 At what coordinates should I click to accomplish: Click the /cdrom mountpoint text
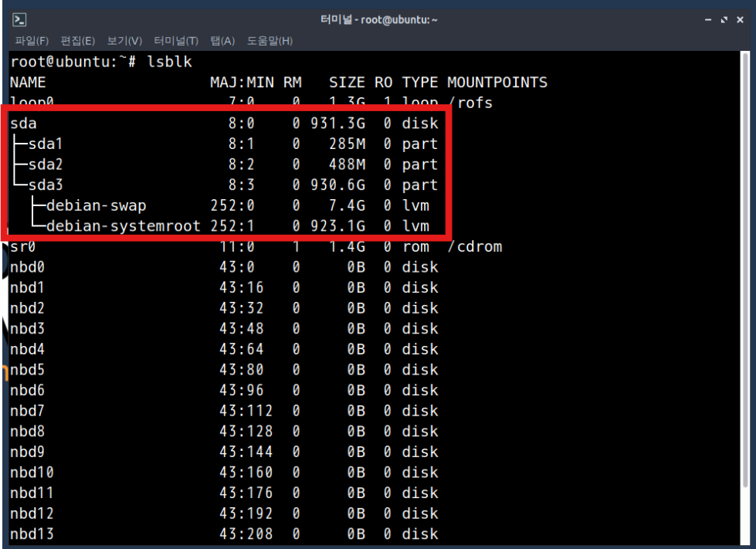[474, 247]
